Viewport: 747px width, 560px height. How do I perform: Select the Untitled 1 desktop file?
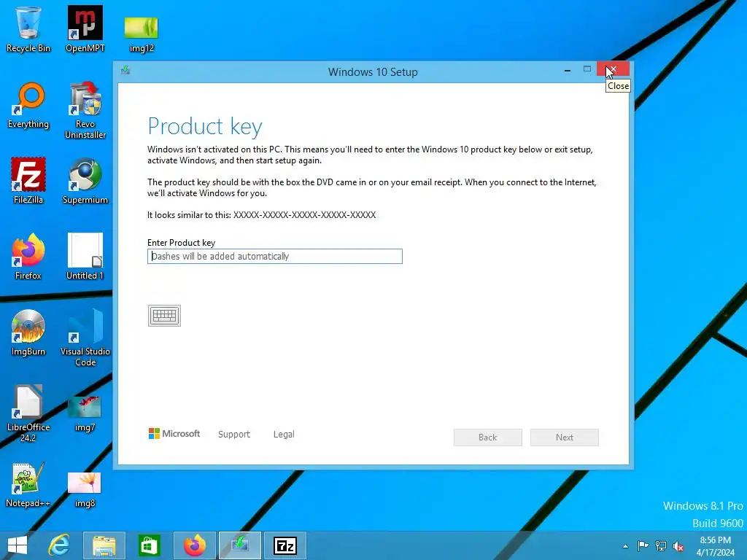click(85, 257)
